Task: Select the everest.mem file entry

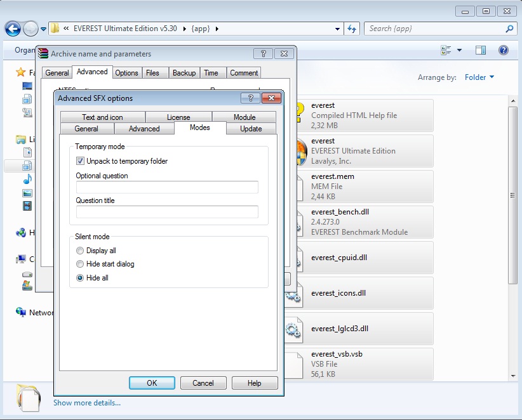Action: click(x=365, y=187)
